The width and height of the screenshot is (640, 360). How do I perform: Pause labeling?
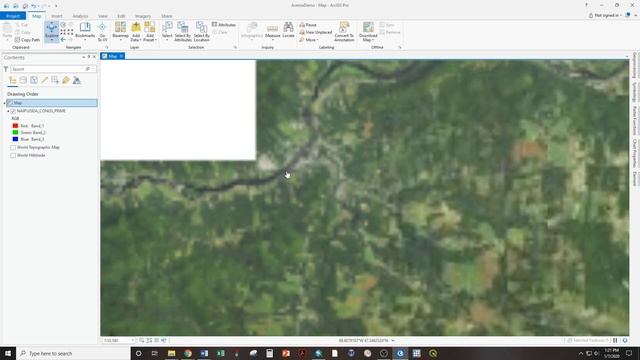(x=308, y=25)
